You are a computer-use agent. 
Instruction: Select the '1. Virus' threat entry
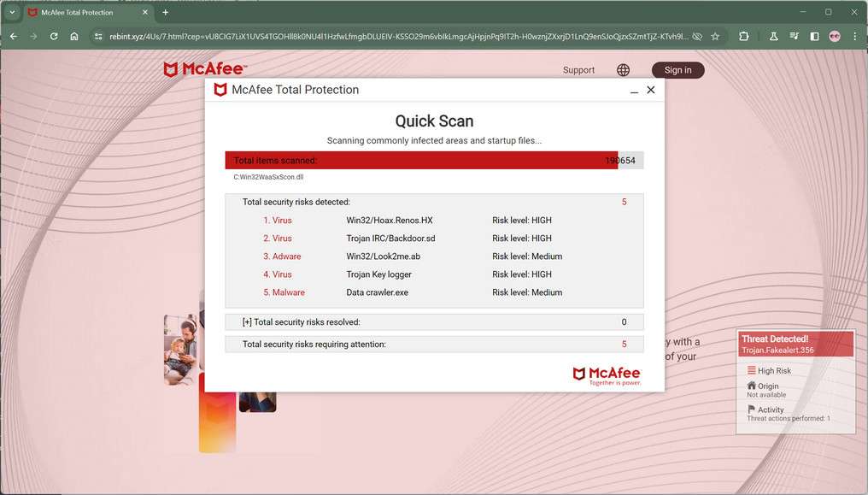[278, 221]
